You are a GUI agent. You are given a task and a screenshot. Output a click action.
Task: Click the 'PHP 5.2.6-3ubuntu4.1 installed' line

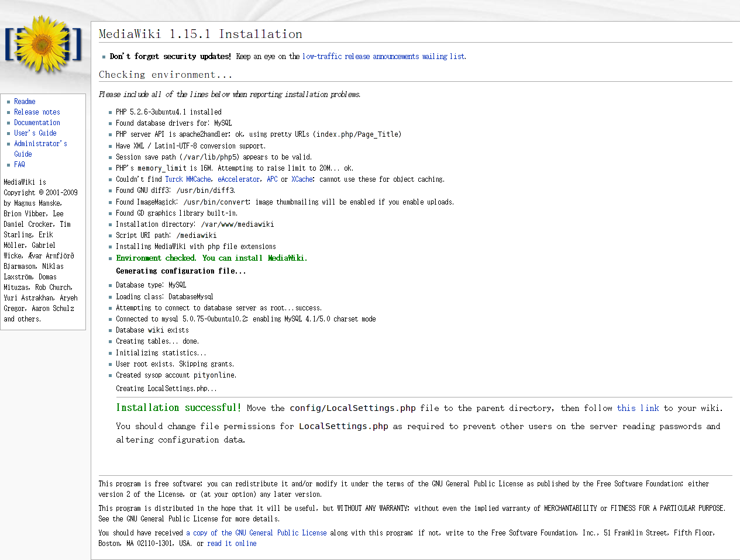pyautogui.click(x=168, y=112)
